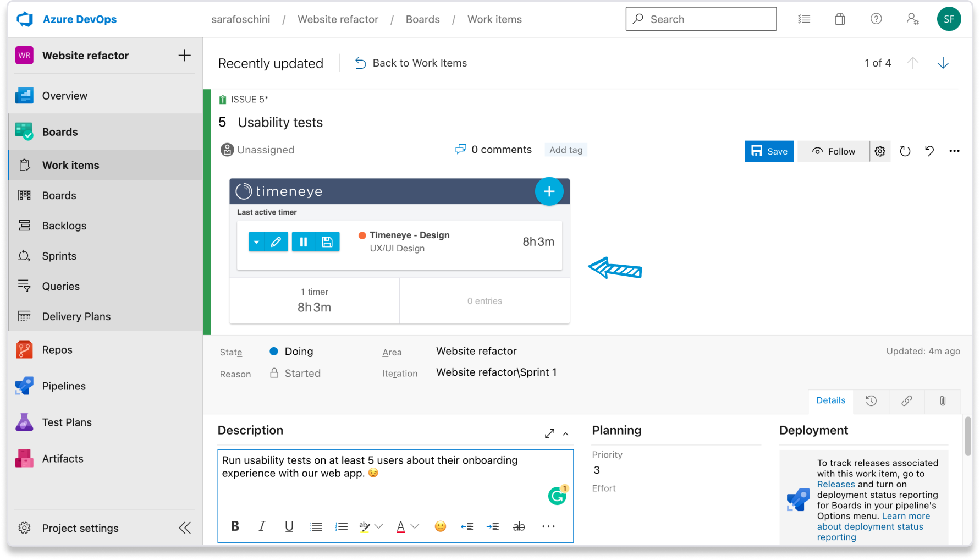This screenshot has height=560, width=980.
Task: Expand the timer mode dropdown arrow
Action: pos(256,241)
